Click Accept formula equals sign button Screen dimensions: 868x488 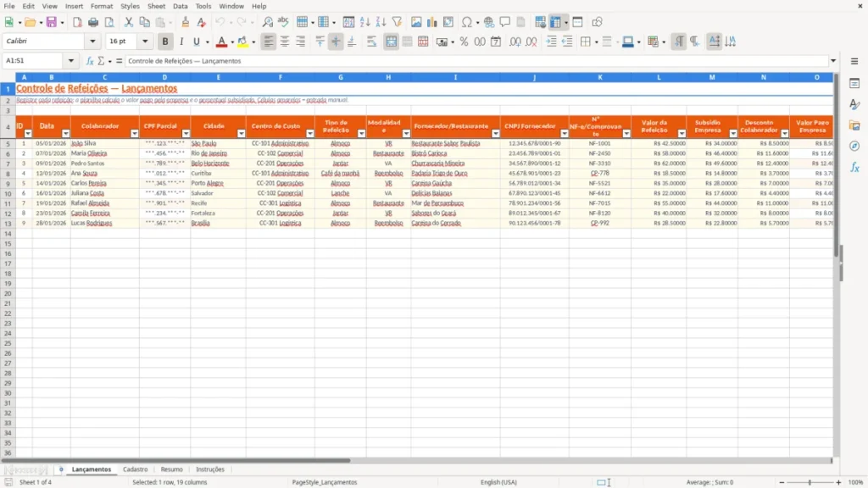coord(119,61)
